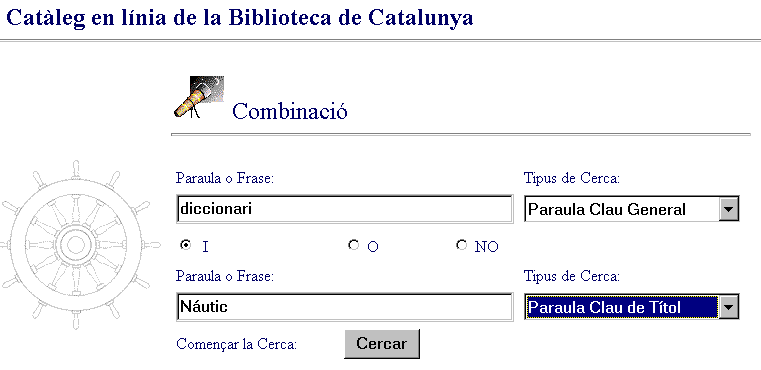Click the Paraula Clau General combo box

coord(631,209)
